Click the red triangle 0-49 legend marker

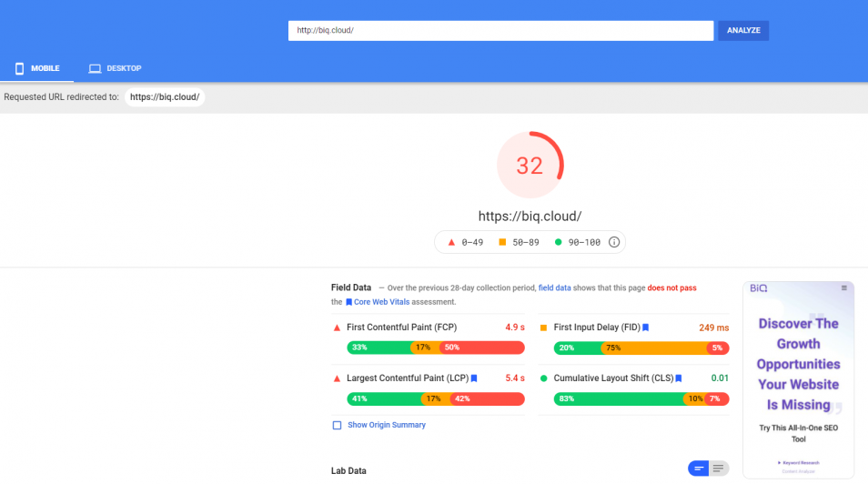(451, 242)
